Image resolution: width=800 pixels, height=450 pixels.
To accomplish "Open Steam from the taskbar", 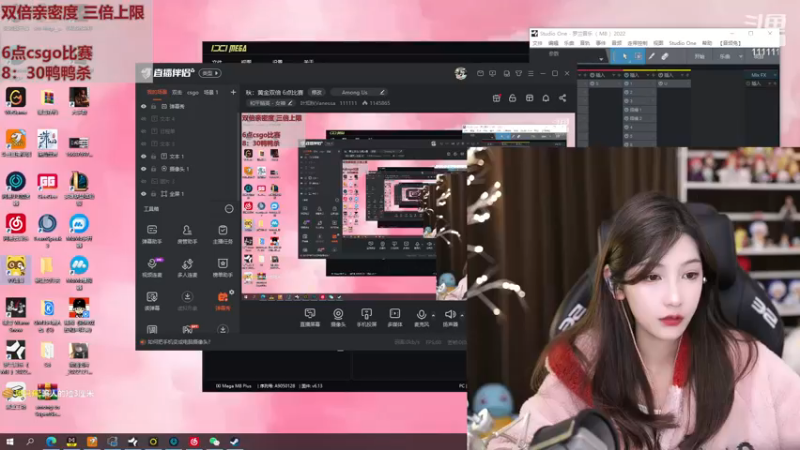I will (235, 442).
